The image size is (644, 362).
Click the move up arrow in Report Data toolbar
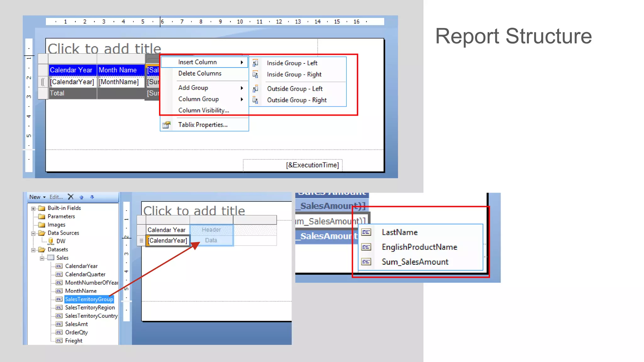click(81, 197)
